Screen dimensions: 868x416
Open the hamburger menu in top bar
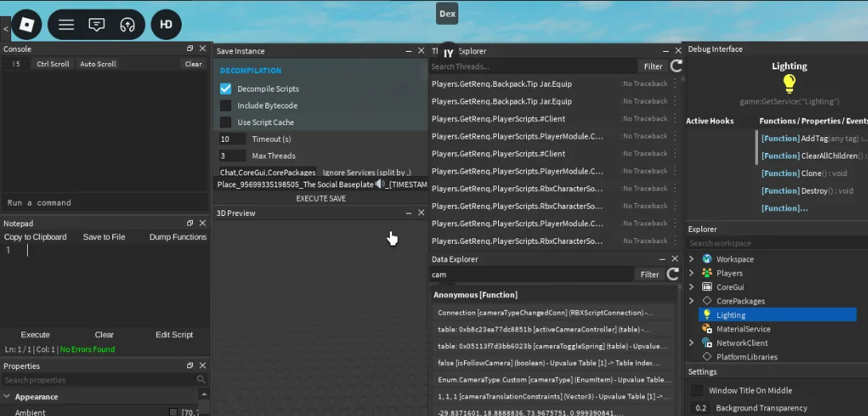coord(66,25)
